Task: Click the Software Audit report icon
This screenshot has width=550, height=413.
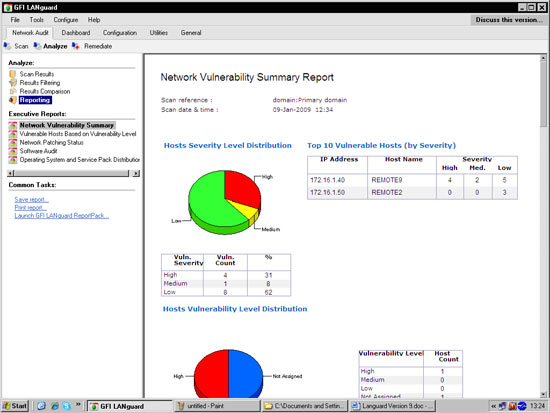Action: (x=13, y=151)
